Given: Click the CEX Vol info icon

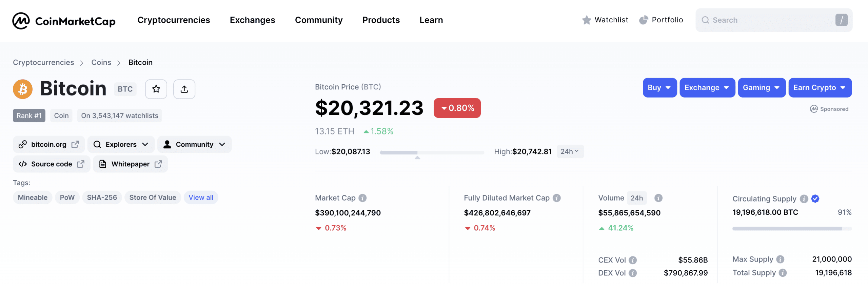Looking at the screenshot, I should click(633, 260).
